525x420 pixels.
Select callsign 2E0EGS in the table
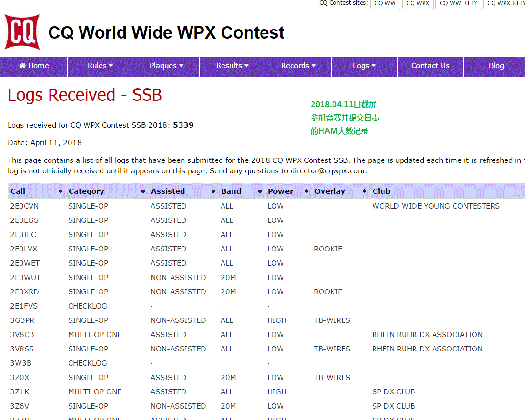[24, 220]
